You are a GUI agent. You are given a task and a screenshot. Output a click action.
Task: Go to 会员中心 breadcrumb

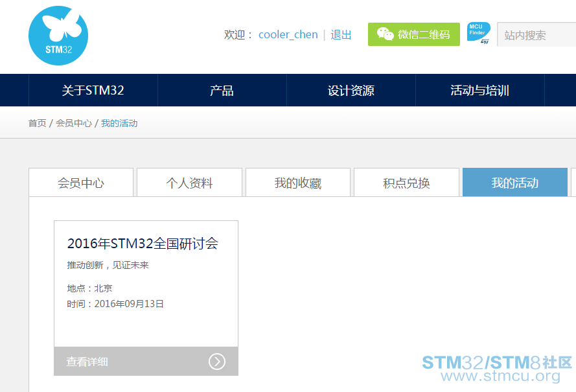(73, 123)
